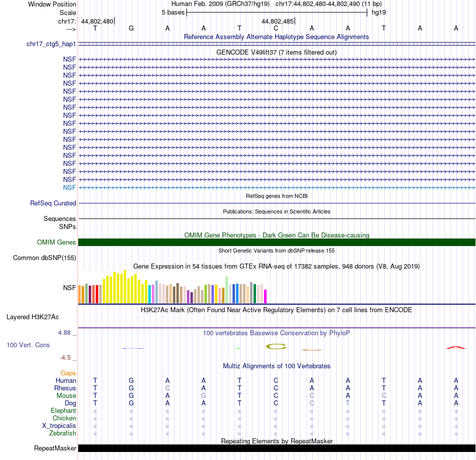Click the dark green bar in GTEx chart
The height and width of the screenshot is (460, 476).
[255, 294]
